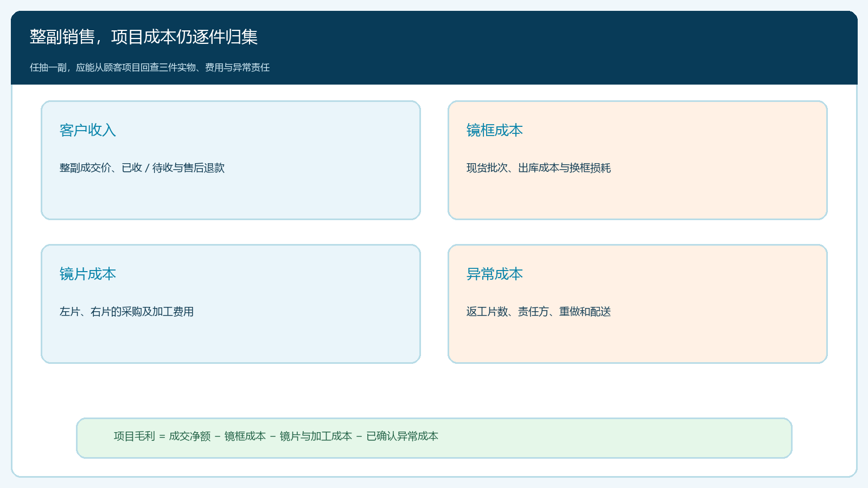Select text 整副成交价、已收 / 待收与售后退款
Image resolution: width=868 pixels, height=488 pixels.
pyautogui.click(x=142, y=168)
